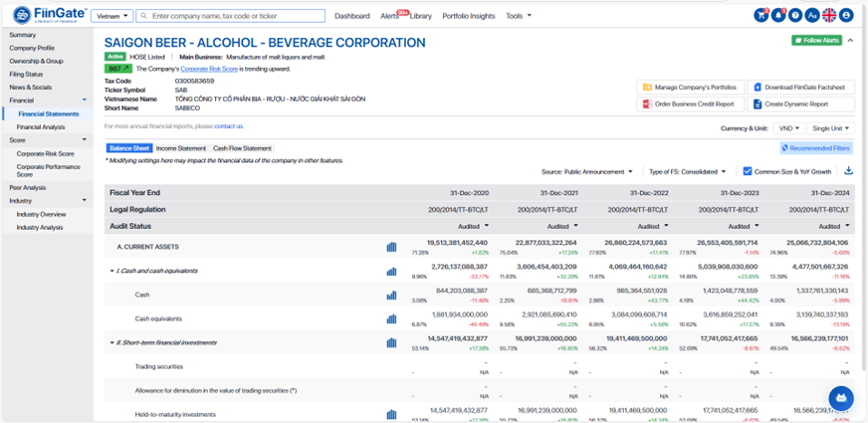Click the help question mark icon

point(795,16)
